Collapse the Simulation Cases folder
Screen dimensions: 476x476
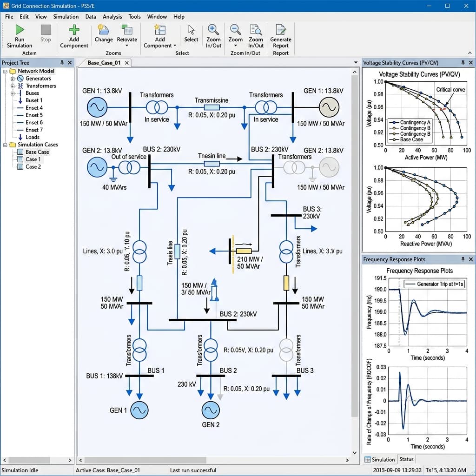[5, 145]
